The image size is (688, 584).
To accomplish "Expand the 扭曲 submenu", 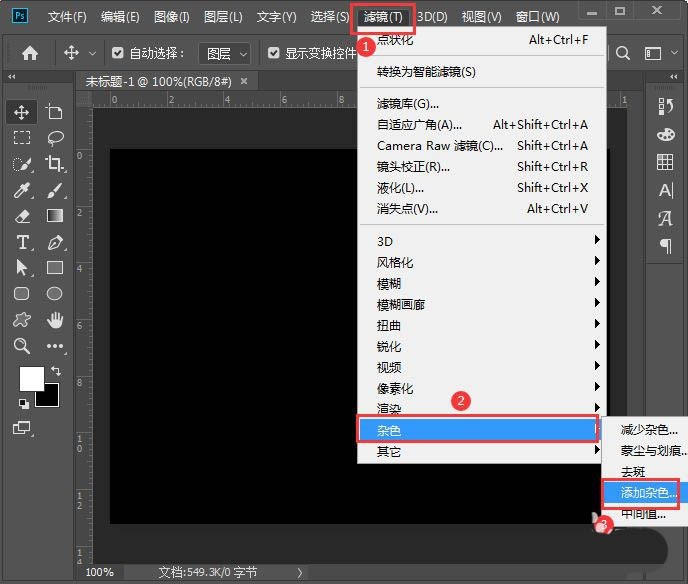I will [481, 325].
